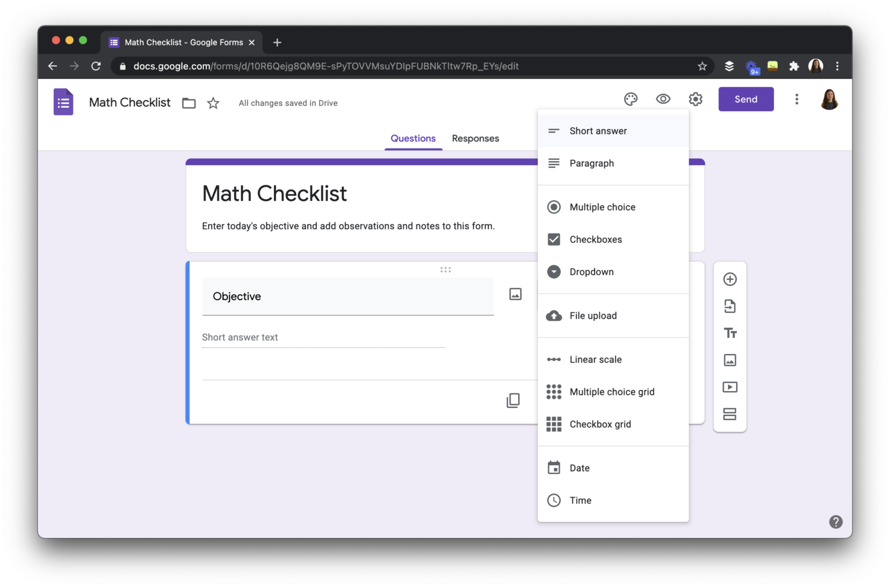Import questions from another form
This screenshot has width=890, height=588.
click(729, 306)
